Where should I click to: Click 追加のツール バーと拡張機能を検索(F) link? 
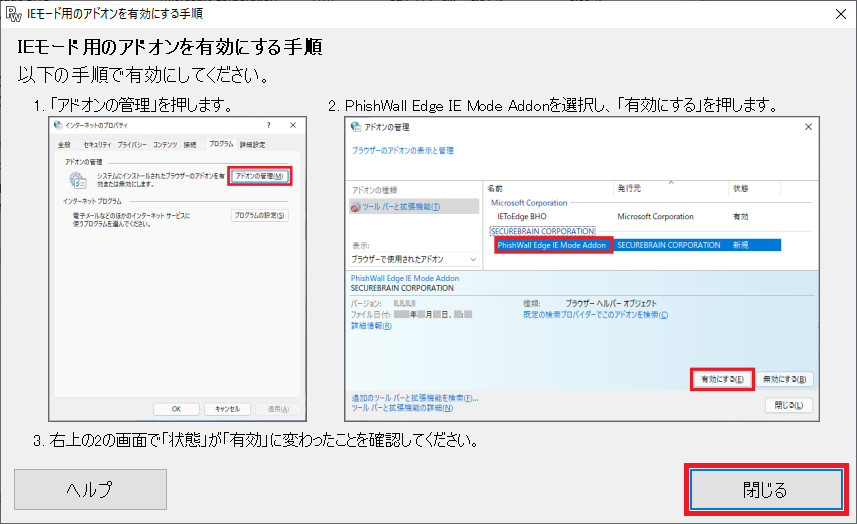point(415,398)
